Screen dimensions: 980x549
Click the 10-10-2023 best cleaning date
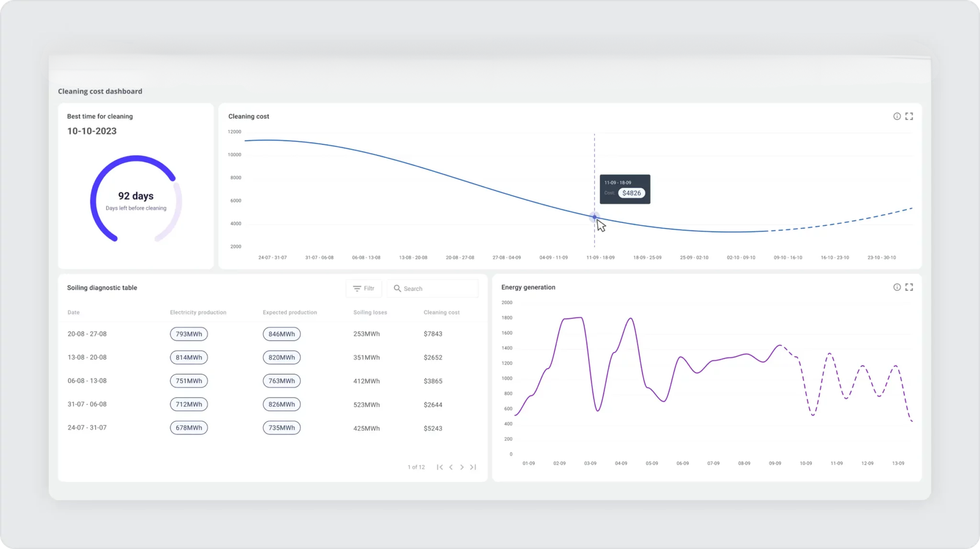[x=92, y=131]
